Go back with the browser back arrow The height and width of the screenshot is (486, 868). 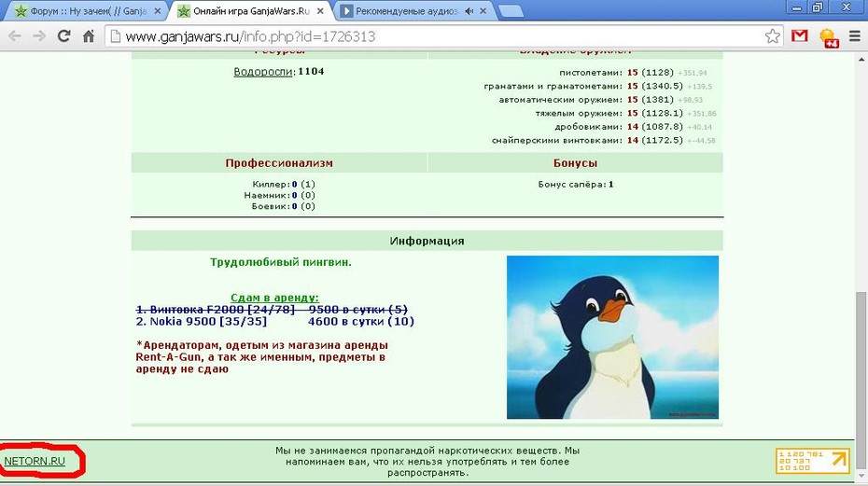15,36
